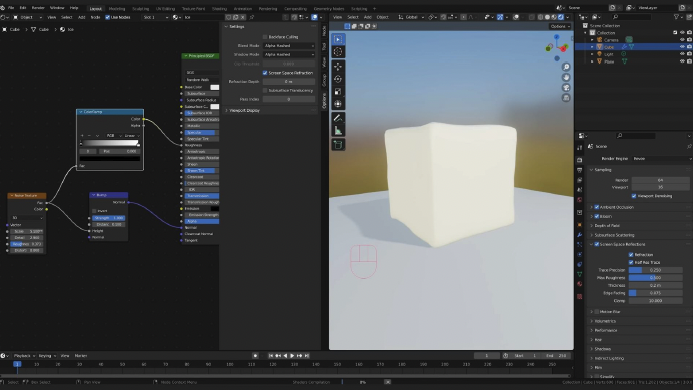Toggle the Ambient Occlusion checkbox
693x390 pixels.
click(x=597, y=207)
